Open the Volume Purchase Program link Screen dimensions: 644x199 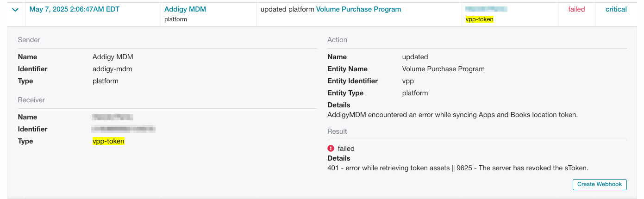tap(358, 9)
